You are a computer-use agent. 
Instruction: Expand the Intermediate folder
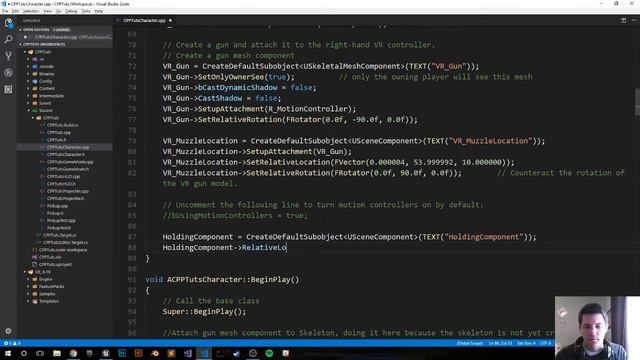click(x=51, y=96)
